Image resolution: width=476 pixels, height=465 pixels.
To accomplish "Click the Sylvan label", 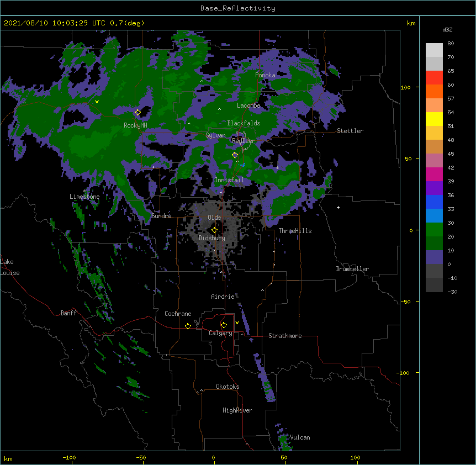I will pos(215,135).
